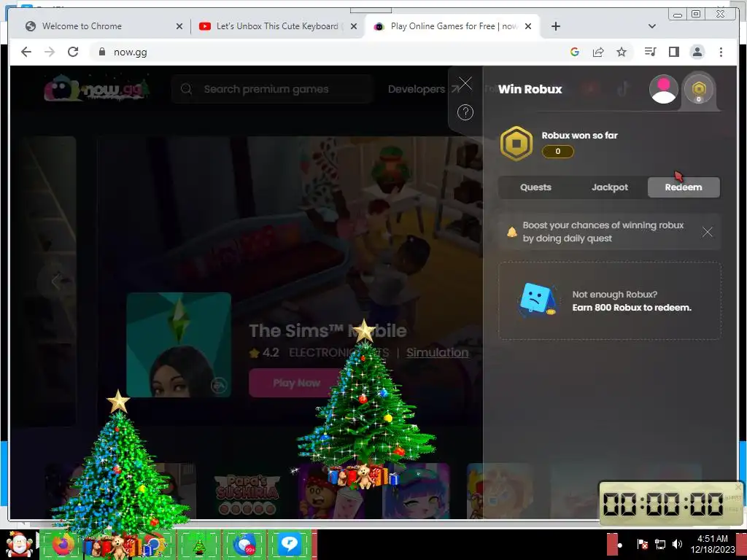Viewport: 747px width, 560px height.
Task: Open the volume speaker tray icon
Action: coord(677,544)
